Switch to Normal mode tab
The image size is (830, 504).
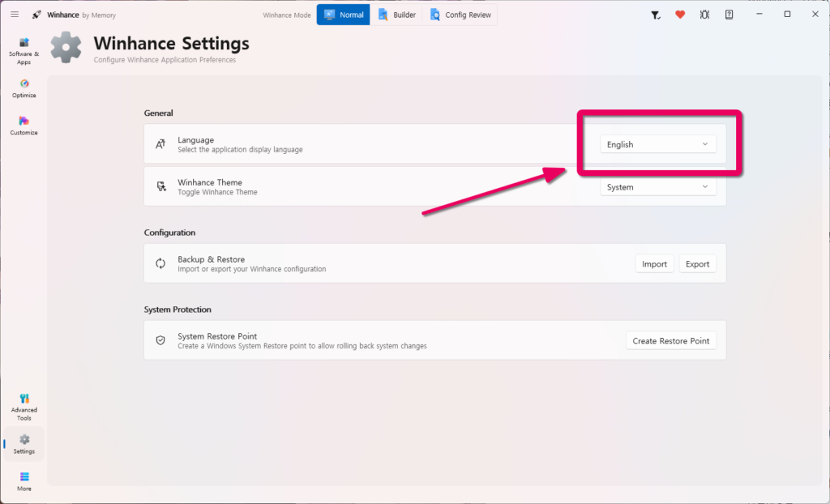[344, 15]
